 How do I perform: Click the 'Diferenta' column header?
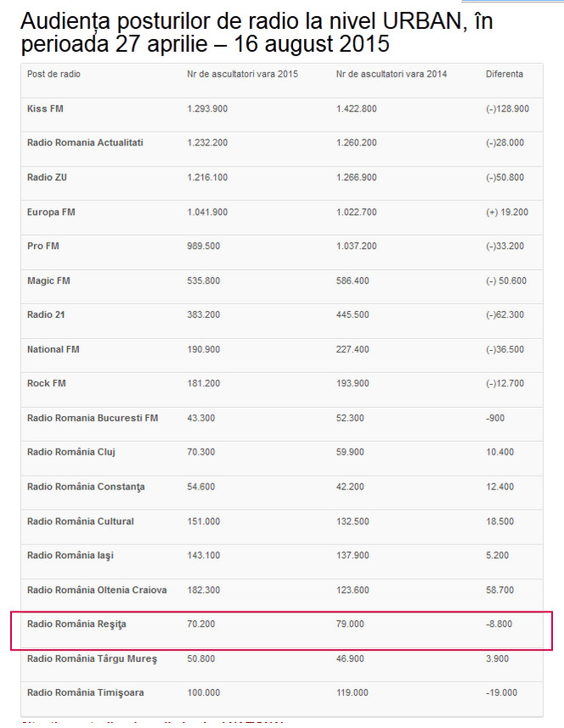pyautogui.click(x=505, y=75)
